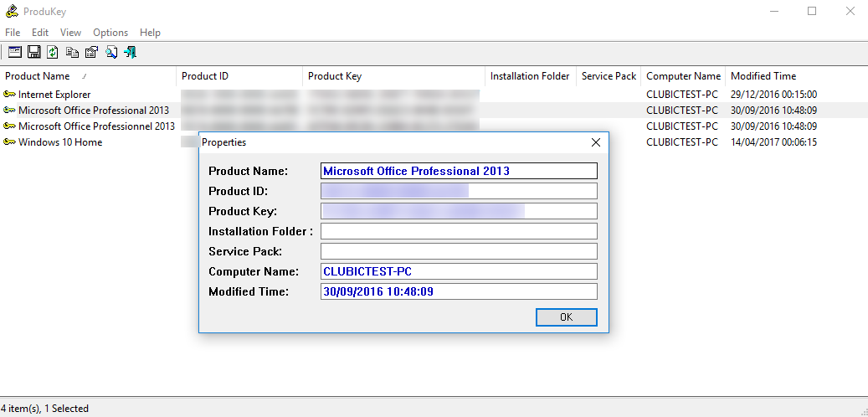The image size is (868, 417).
Task: Click the Select Source toolbar icon
Action: [x=15, y=52]
